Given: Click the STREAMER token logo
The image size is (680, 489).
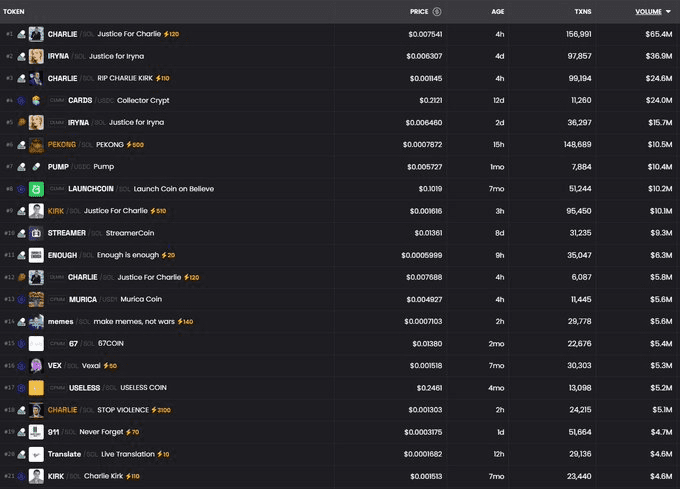Looking at the screenshot, I should 36,233.
